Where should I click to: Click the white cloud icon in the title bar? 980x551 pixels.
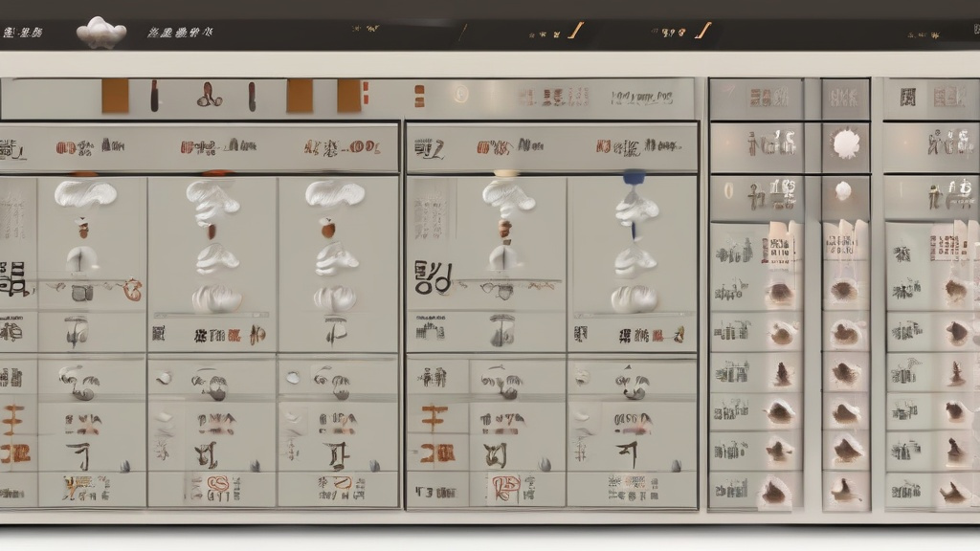[101, 32]
